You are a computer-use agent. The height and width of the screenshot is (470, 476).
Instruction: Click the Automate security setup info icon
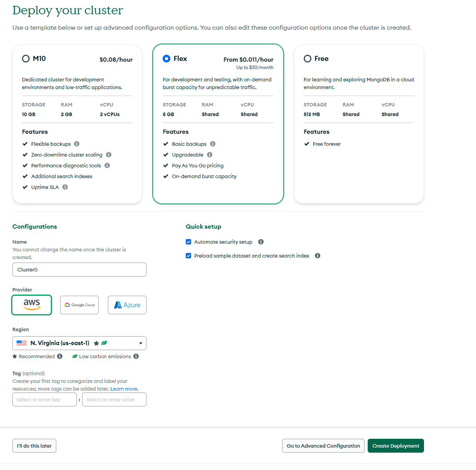pos(261,242)
